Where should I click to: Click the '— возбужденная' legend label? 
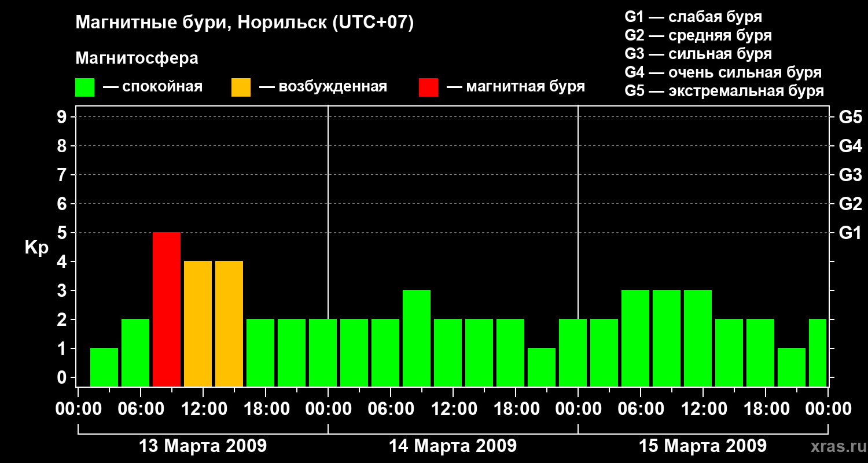tap(323, 87)
